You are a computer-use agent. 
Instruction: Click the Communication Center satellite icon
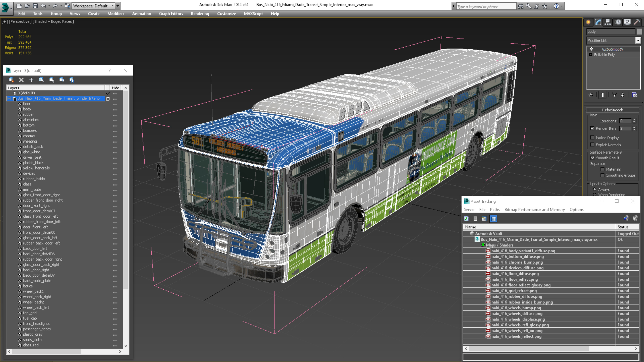point(536,6)
